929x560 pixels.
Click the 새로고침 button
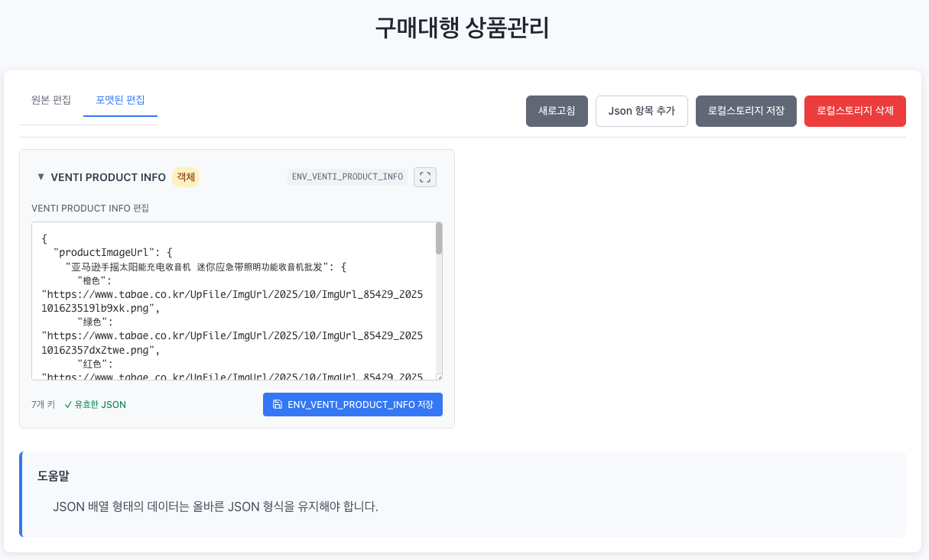coord(557,111)
